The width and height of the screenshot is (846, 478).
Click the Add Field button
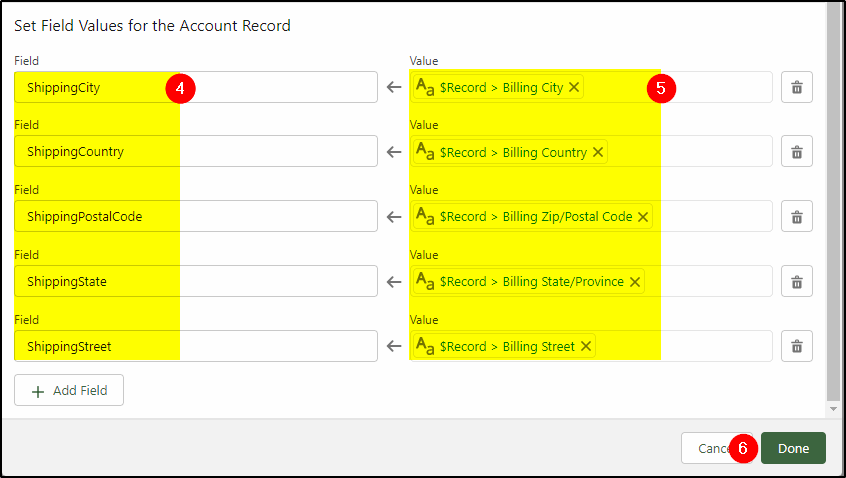(69, 390)
